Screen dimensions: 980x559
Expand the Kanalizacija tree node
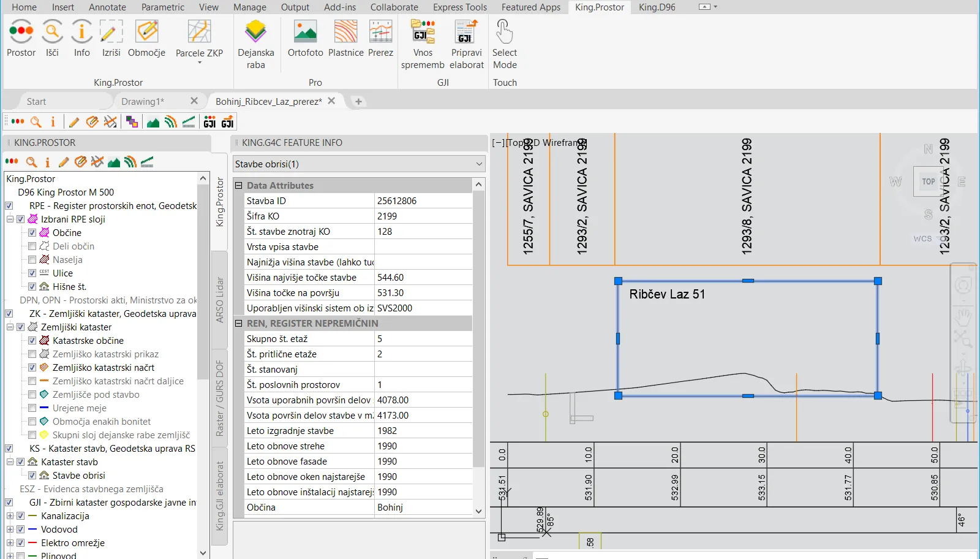[10, 516]
